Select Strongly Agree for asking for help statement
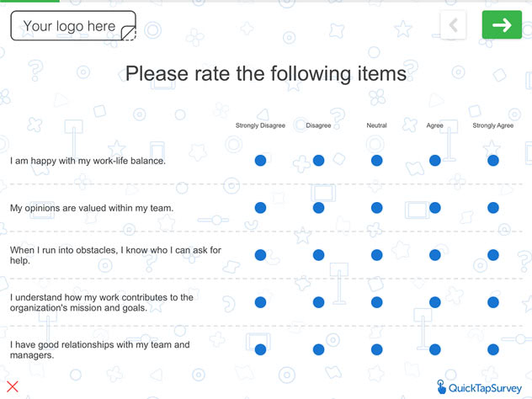532x399 pixels. coord(493,255)
